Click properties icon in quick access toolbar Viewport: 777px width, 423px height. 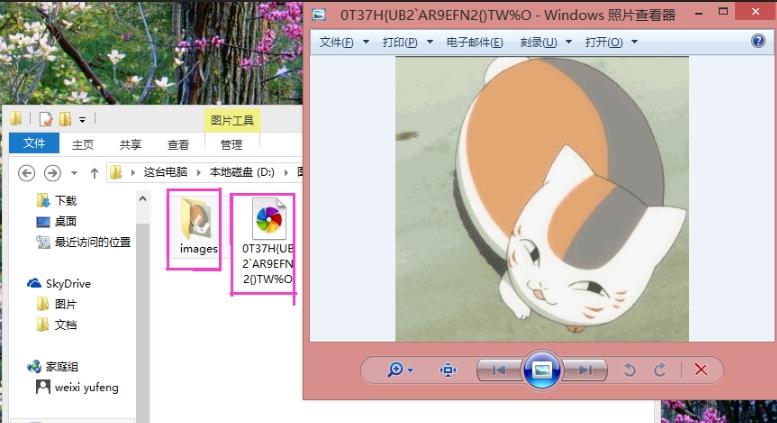46,119
